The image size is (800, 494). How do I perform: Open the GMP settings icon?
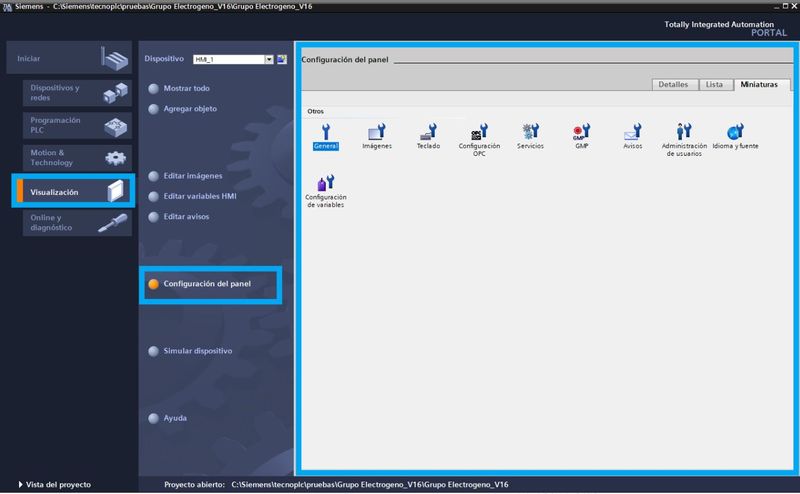pos(582,136)
